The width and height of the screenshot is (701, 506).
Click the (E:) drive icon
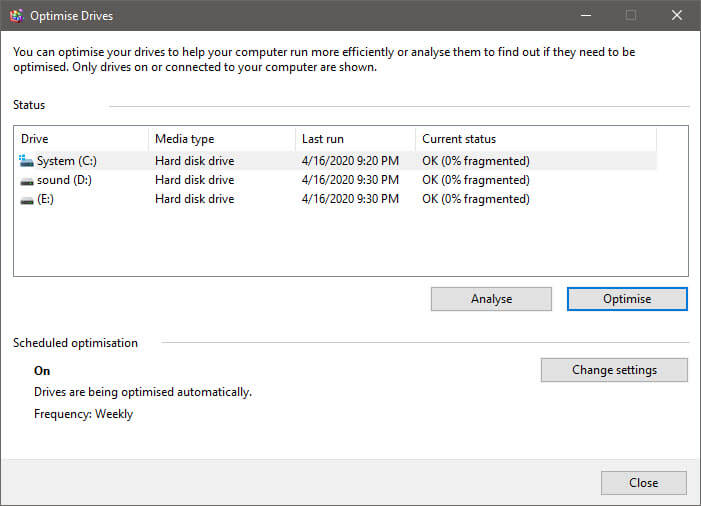tap(27, 200)
